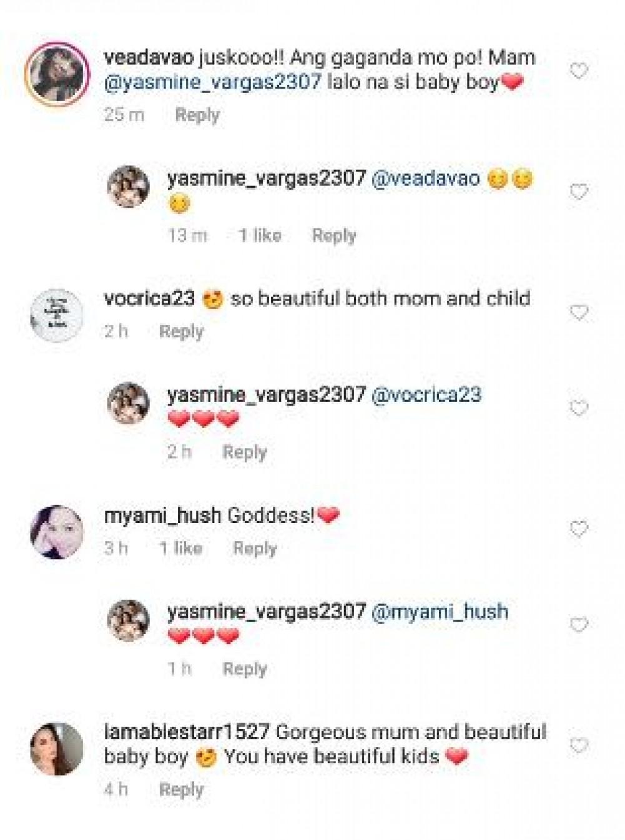Viewport: 625px width, 840px height.
Task: Open the @myami_hush mention link
Action: point(439,612)
